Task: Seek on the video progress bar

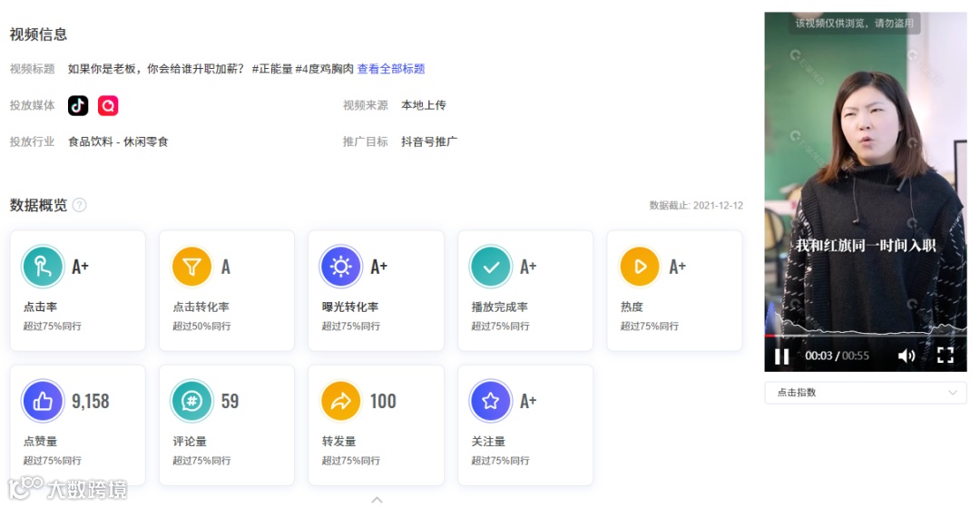Action: click(x=866, y=336)
